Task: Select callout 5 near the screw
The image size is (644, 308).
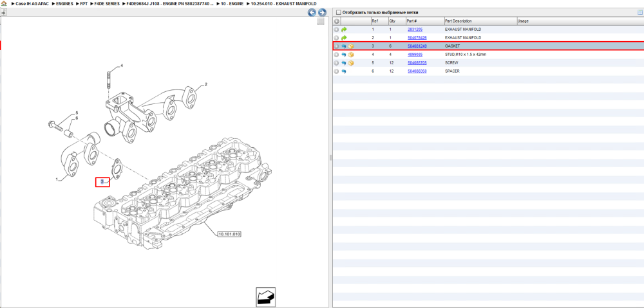Action: (77, 113)
